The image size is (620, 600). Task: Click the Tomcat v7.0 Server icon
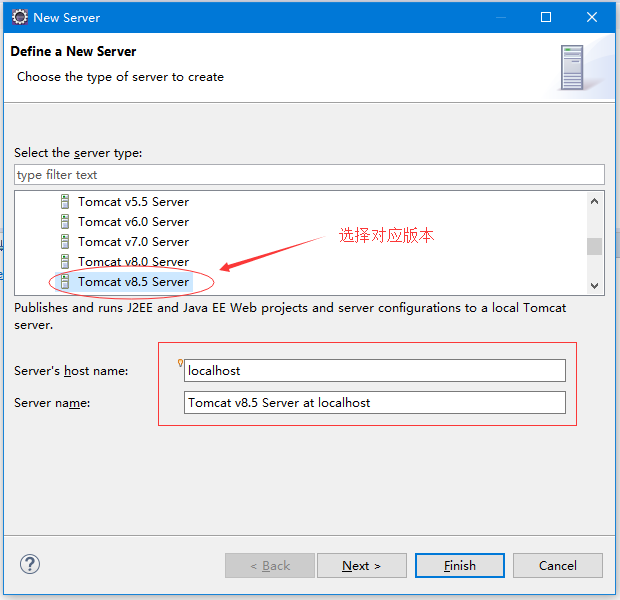[65, 242]
